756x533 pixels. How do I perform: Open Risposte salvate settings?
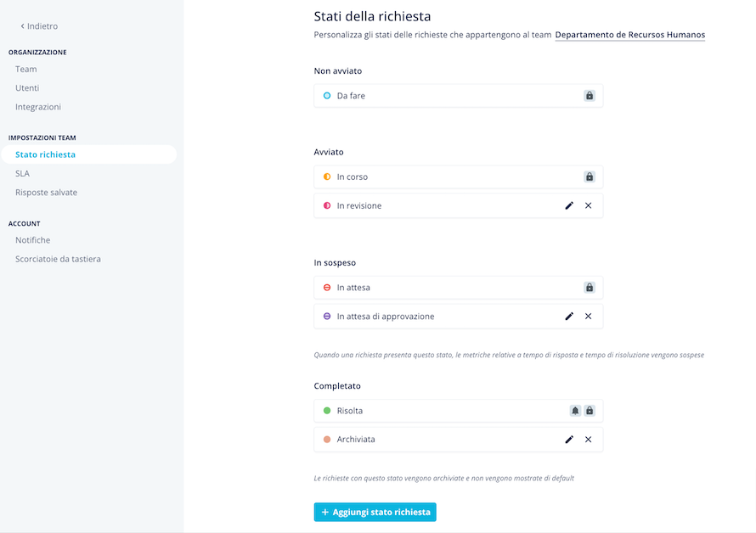pos(46,193)
